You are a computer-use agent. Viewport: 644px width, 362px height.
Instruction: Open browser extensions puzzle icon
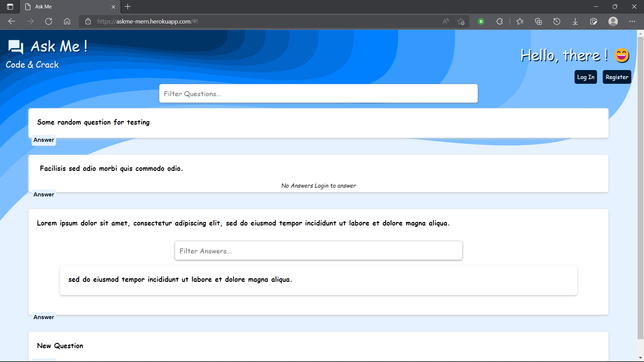[x=499, y=21]
